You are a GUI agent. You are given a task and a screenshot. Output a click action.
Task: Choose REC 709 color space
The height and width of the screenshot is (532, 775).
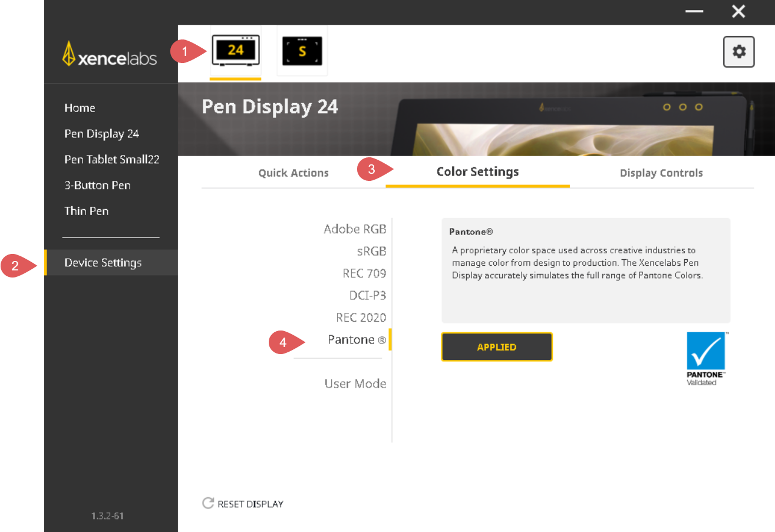364,273
